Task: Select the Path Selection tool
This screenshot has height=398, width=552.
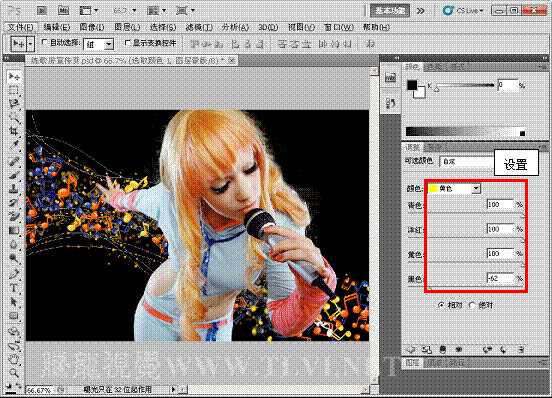Action: pyautogui.click(x=14, y=302)
